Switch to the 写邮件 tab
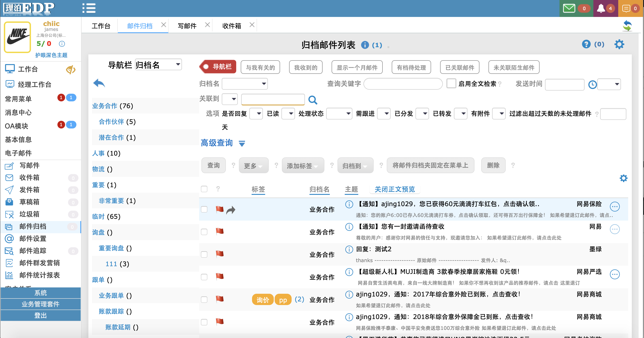This screenshot has height=338, width=644. (187, 26)
